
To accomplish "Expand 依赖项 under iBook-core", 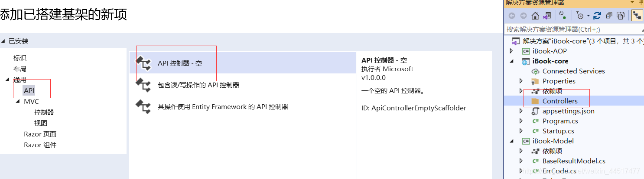I will pyautogui.click(x=521, y=91).
